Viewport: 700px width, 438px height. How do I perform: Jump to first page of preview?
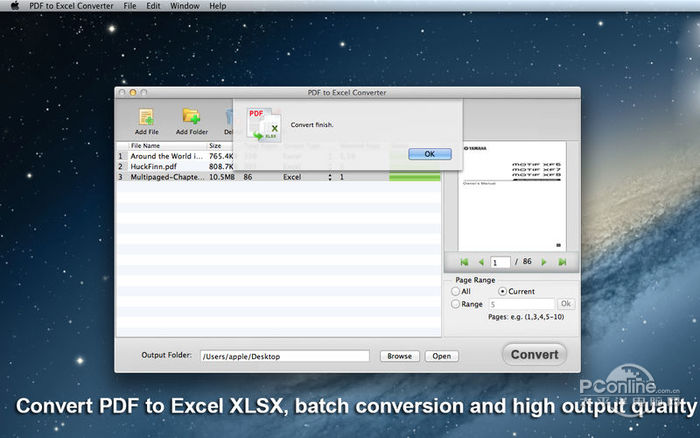464,262
